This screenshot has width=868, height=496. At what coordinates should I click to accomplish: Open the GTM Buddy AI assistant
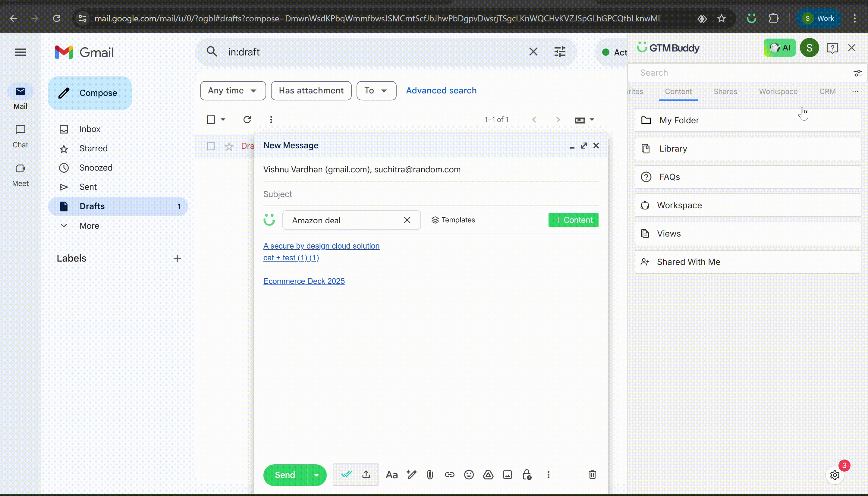[x=780, y=48]
